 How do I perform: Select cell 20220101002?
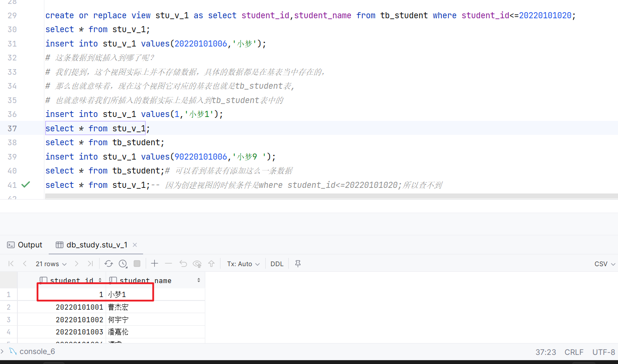tap(62, 319)
